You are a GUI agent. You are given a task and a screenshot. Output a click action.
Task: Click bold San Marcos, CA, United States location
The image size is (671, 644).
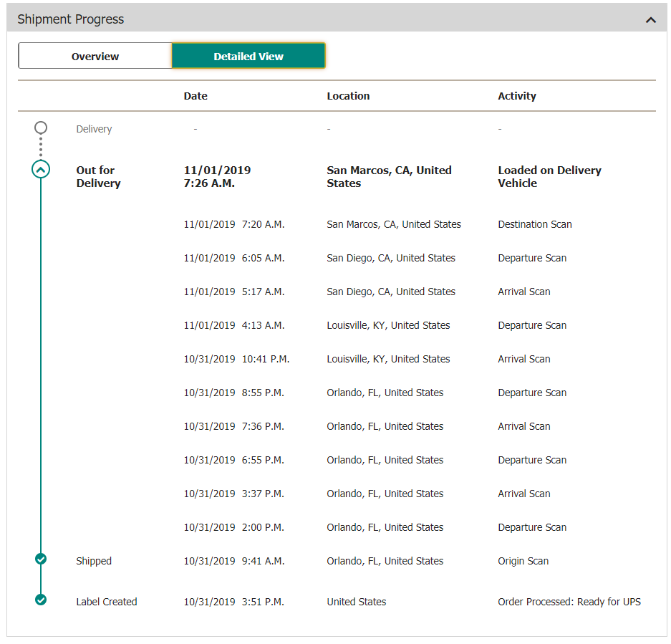coord(389,176)
